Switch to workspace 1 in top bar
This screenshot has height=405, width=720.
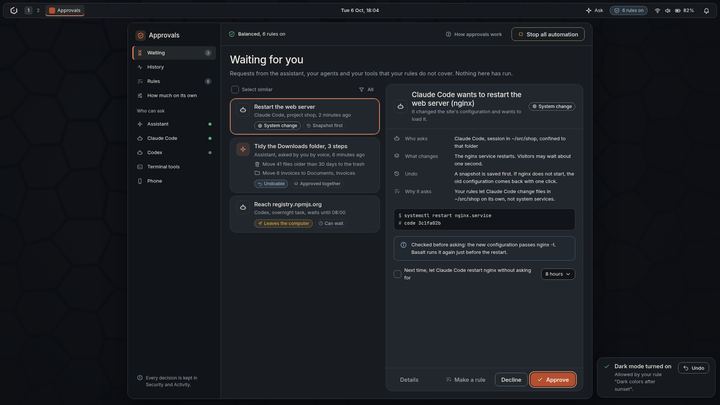[x=28, y=10]
